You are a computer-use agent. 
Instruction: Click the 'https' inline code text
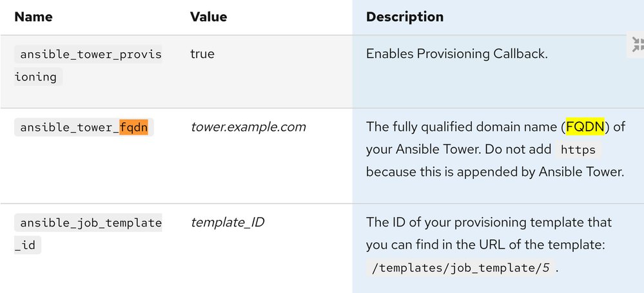pos(578,150)
